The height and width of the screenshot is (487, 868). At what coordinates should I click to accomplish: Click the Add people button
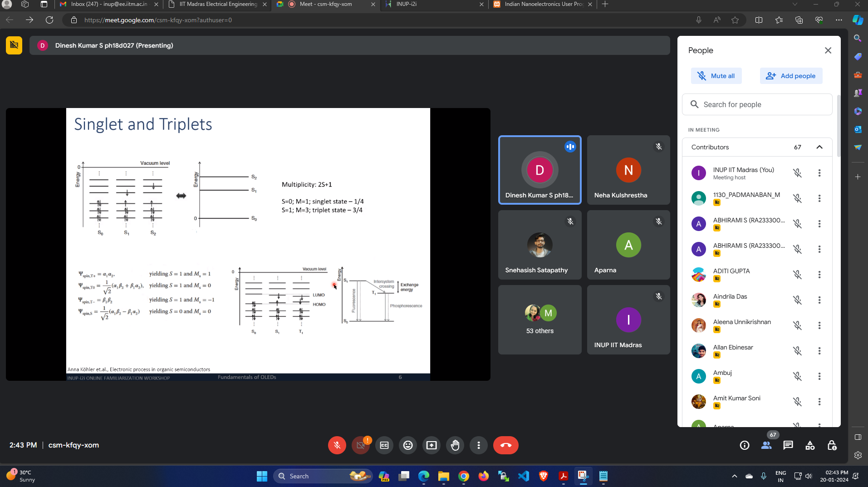[x=790, y=76]
